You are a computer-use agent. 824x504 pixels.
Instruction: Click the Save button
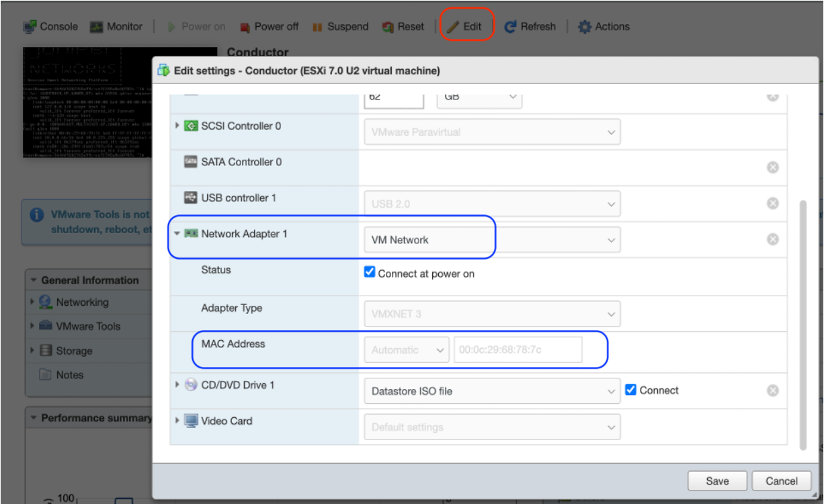[x=717, y=480]
